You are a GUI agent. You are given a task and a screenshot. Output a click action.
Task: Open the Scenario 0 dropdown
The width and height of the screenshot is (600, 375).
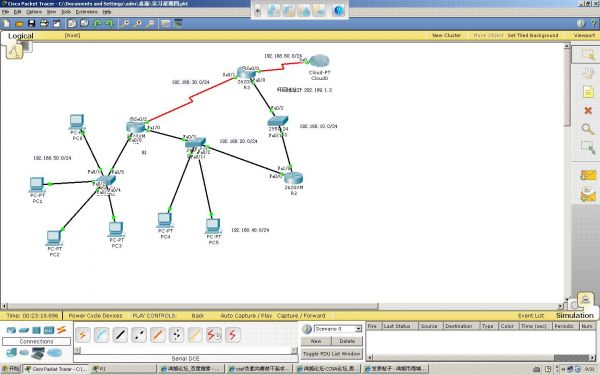tap(338, 329)
